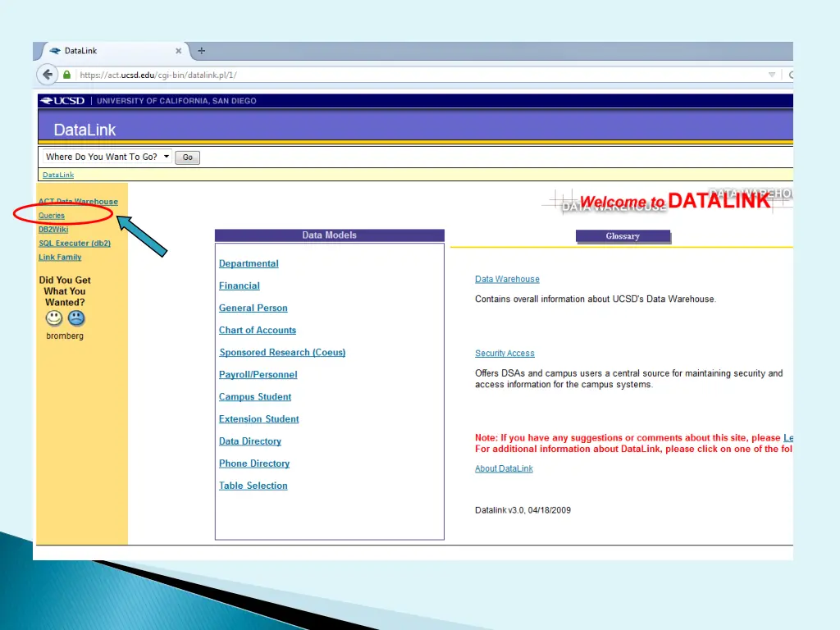Open the Data Warehouse glossary link
Viewport: 840px width, 630px height.
click(x=507, y=279)
